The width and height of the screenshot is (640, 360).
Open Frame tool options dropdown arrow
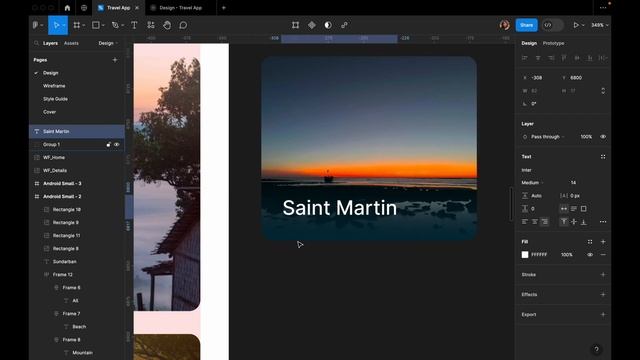point(84,25)
